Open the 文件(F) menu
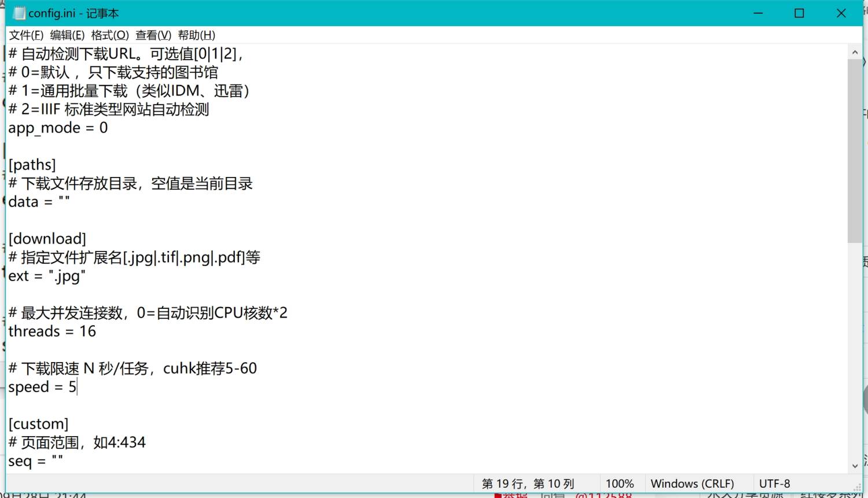868x498 pixels. point(26,35)
